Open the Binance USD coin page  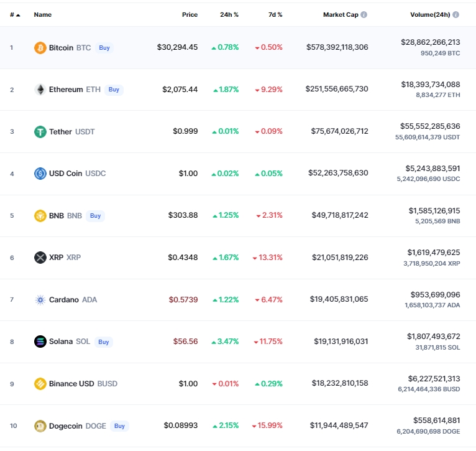71,384
